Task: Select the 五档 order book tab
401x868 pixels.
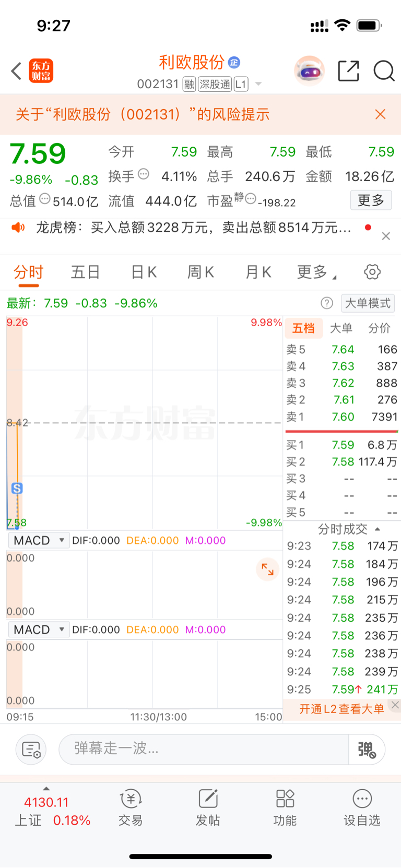Action: (303, 328)
